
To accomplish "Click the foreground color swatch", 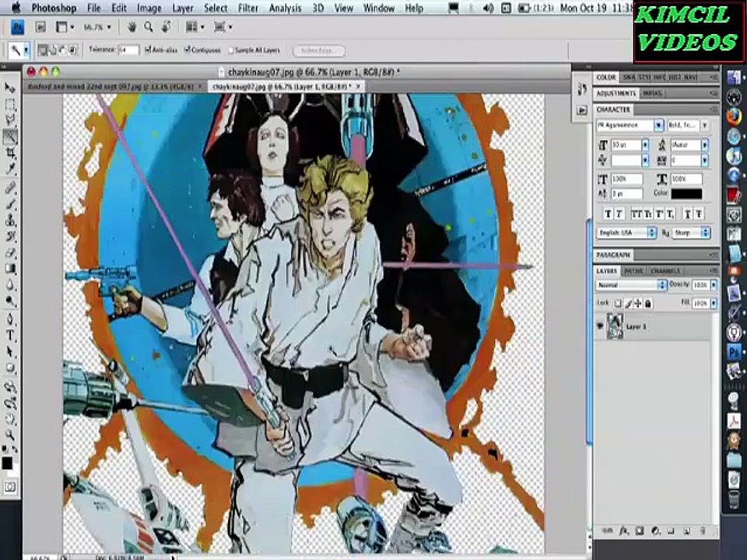I will (x=7, y=463).
